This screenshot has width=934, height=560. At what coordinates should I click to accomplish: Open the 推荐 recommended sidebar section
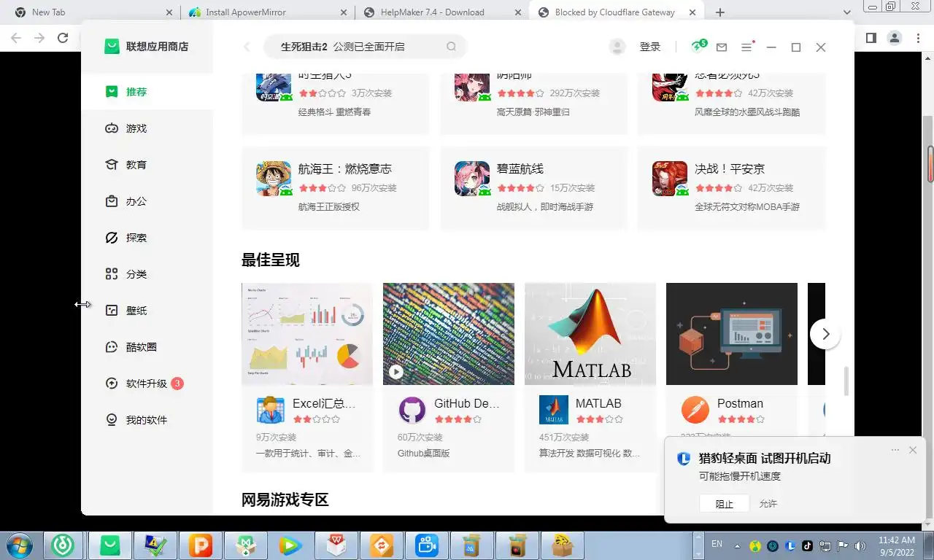tap(136, 92)
